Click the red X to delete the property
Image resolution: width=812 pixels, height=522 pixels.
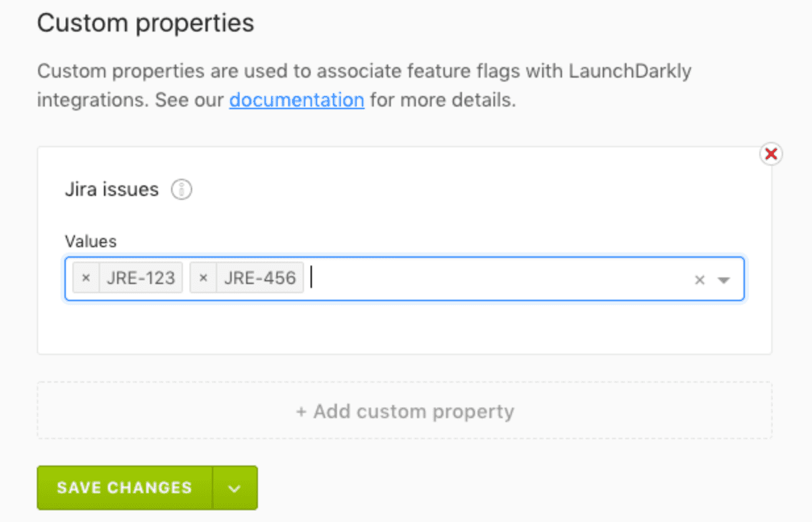click(771, 153)
